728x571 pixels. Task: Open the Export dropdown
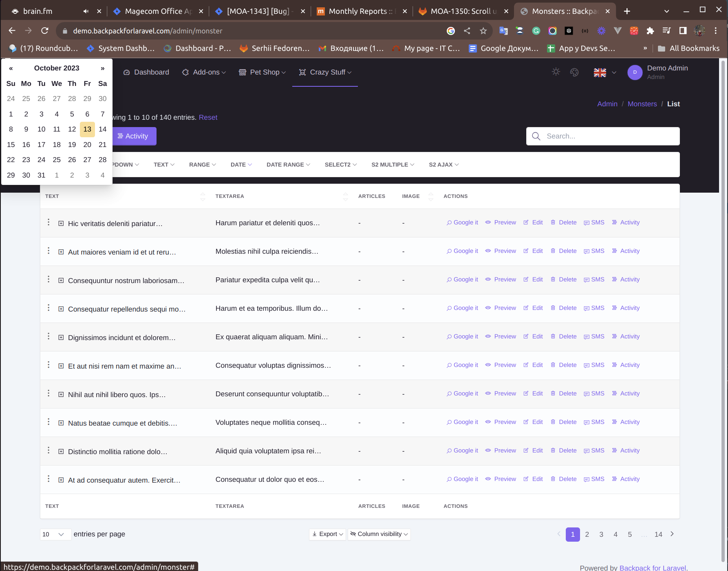point(327,534)
